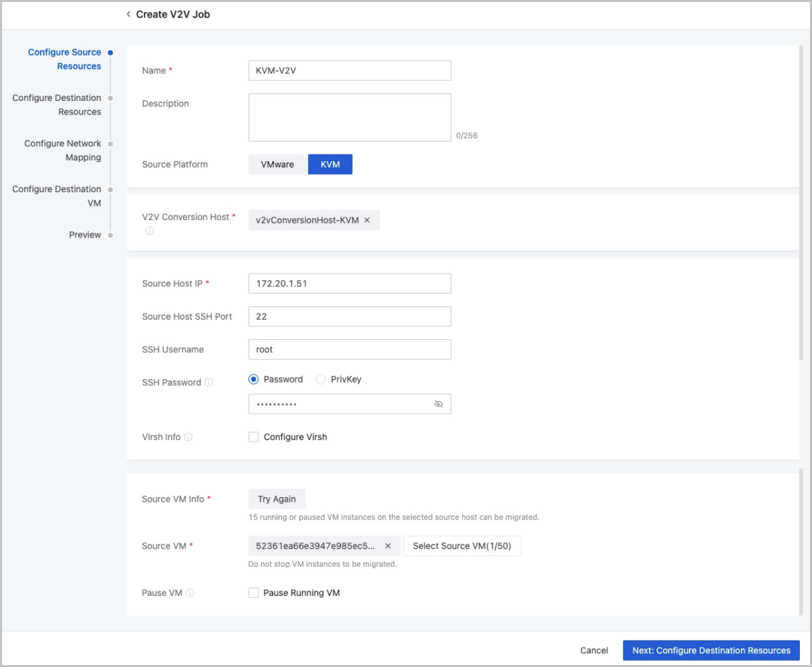The image size is (812, 667).
Task: Go to Configure Network Mapping step
Action: (x=62, y=150)
